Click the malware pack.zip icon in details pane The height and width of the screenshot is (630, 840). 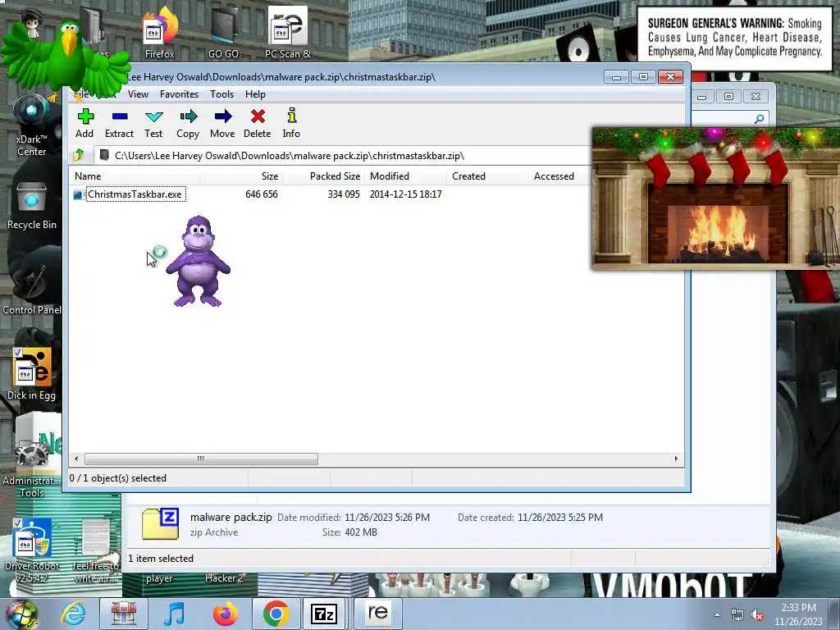(x=160, y=524)
